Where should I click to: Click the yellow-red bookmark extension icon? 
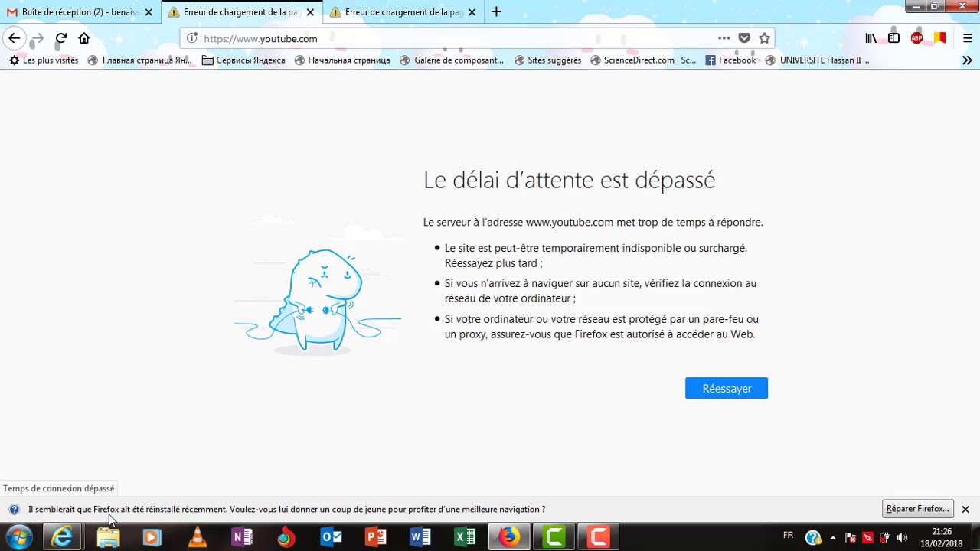click(x=939, y=38)
